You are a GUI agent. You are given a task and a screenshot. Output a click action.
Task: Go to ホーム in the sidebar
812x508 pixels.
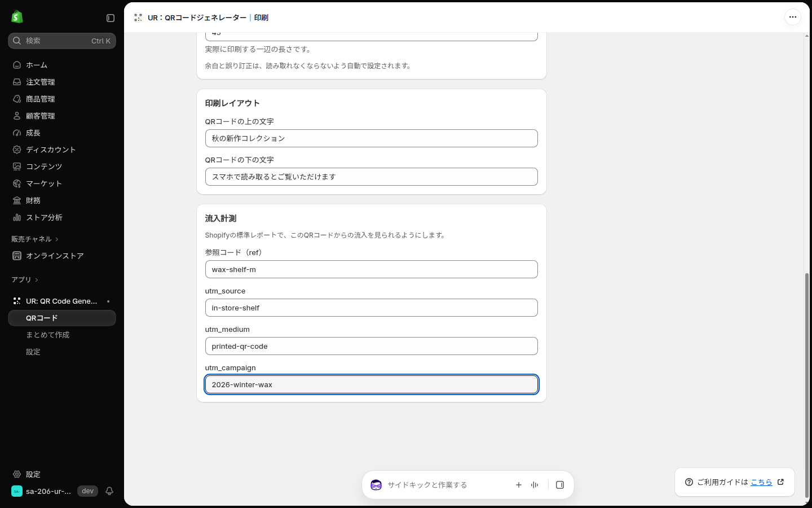click(62, 65)
